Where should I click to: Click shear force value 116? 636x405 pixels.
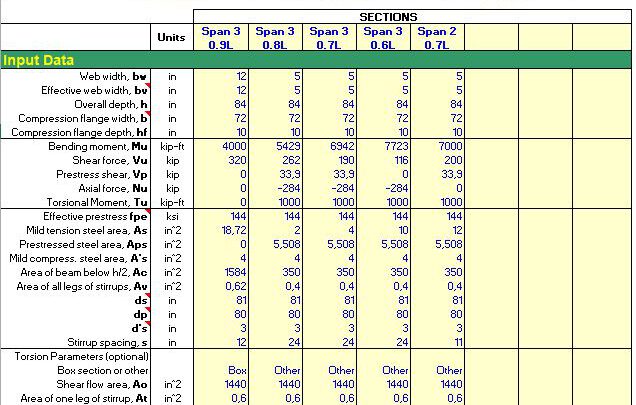[x=401, y=161]
